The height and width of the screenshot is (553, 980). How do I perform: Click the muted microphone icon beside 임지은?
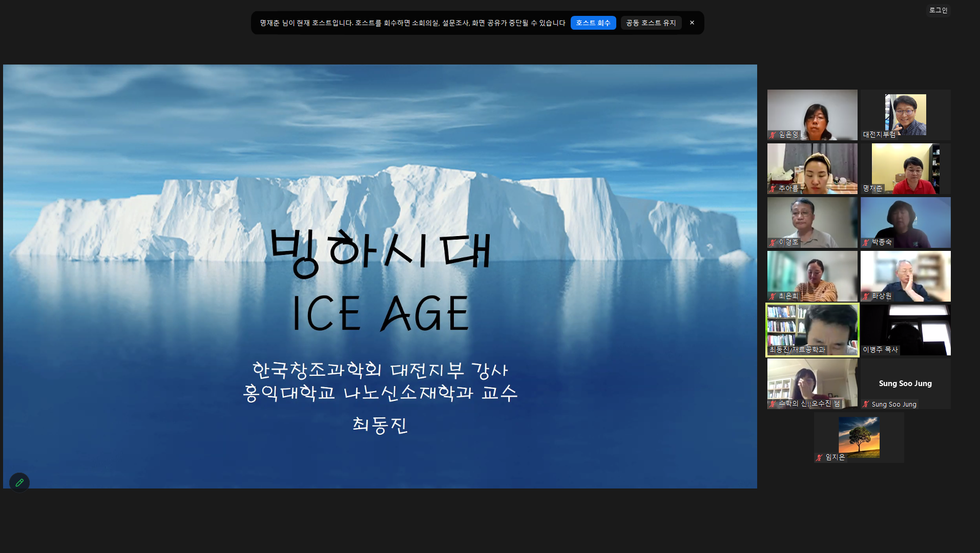tap(820, 457)
